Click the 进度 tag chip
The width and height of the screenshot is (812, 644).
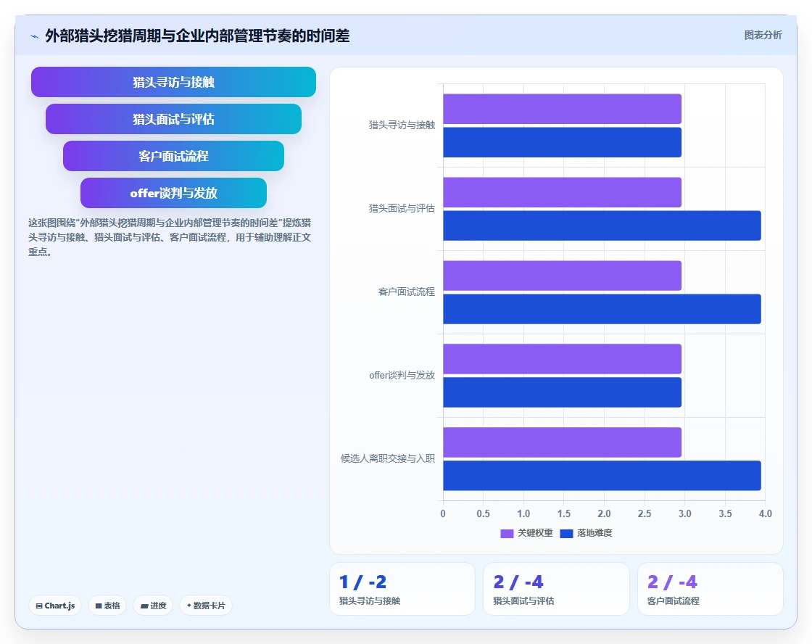pos(153,605)
